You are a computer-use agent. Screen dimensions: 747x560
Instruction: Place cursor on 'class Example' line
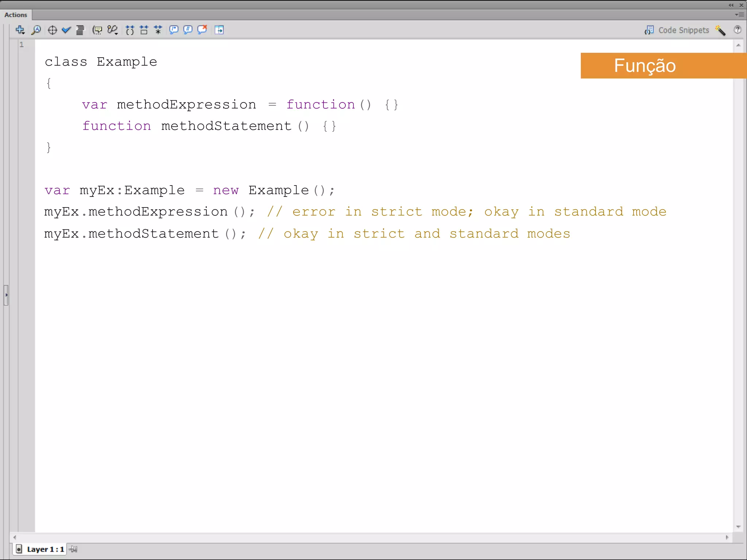pos(101,62)
